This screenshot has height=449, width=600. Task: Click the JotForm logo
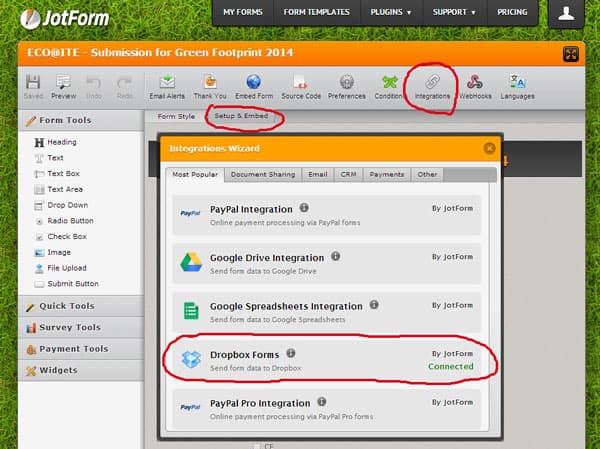pyautogui.click(x=64, y=18)
